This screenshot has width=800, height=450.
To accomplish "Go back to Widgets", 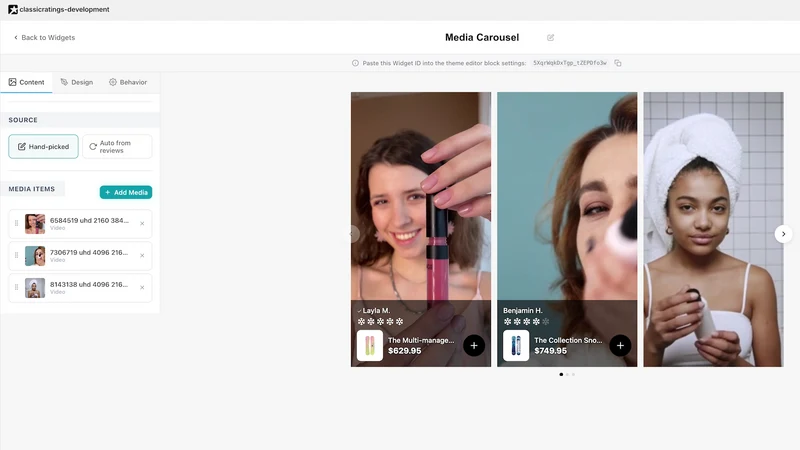I will coord(44,38).
